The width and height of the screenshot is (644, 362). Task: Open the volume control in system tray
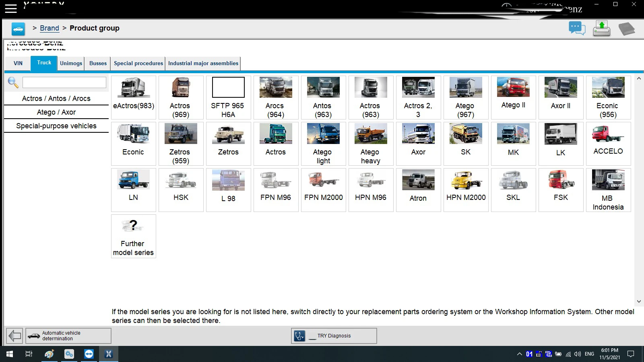tap(578, 354)
